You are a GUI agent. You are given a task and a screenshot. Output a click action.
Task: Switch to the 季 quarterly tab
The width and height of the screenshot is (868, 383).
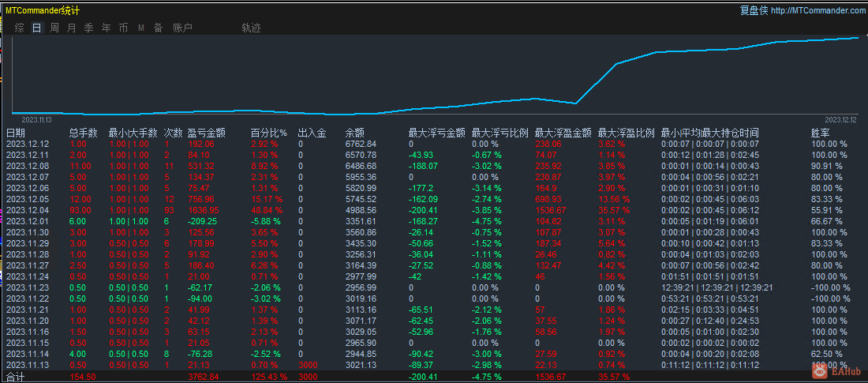[88, 28]
